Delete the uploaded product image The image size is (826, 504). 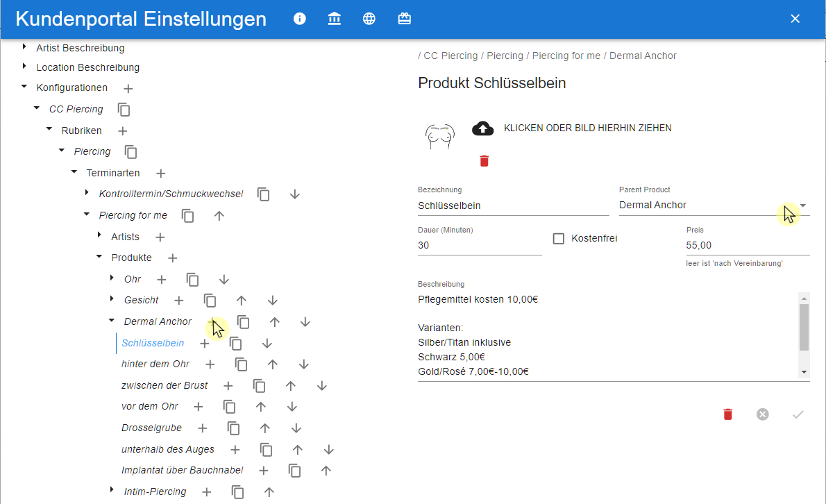point(484,161)
